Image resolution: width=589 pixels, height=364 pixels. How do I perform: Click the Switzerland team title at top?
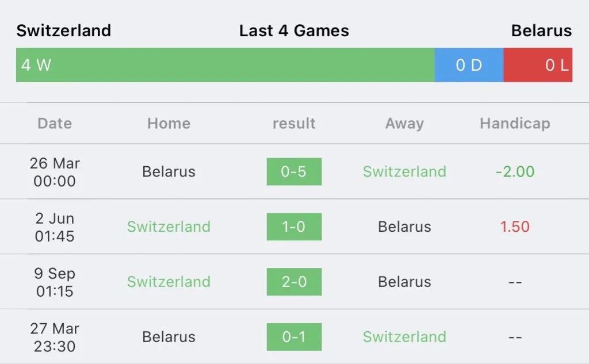(64, 30)
